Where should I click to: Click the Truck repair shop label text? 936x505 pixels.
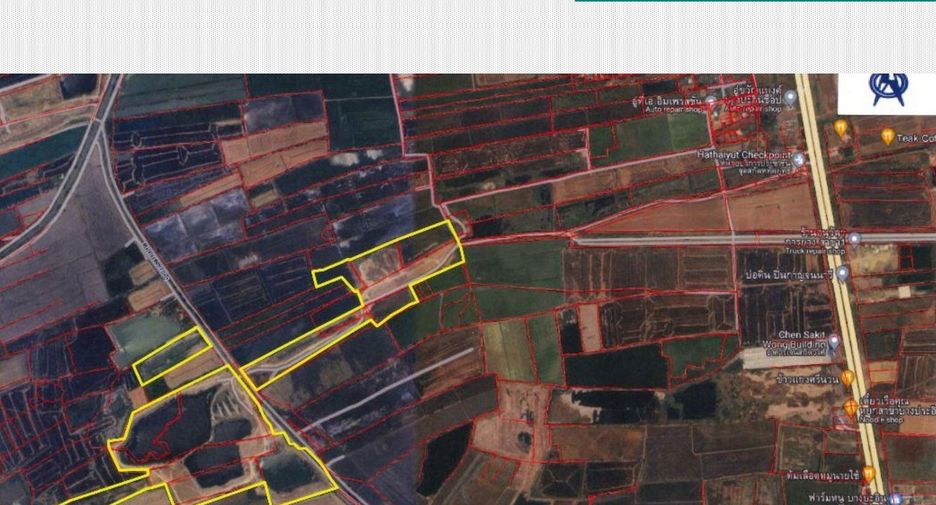pyautogui.click(x=815, y=251)
